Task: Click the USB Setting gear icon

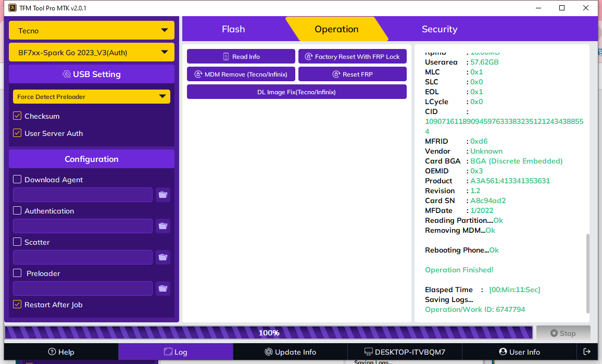Action: (x=67, y=74)
